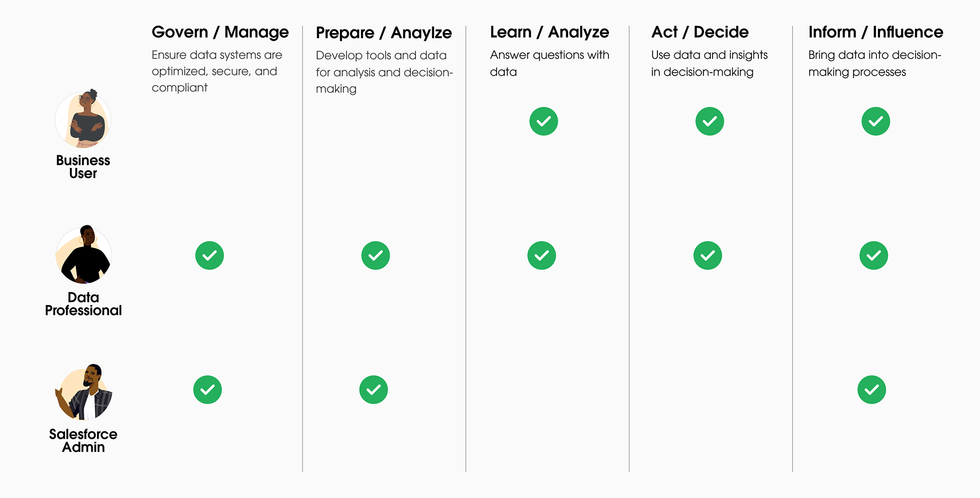Click Business User's Learn / Analyze checkmark

coord(544,121)
